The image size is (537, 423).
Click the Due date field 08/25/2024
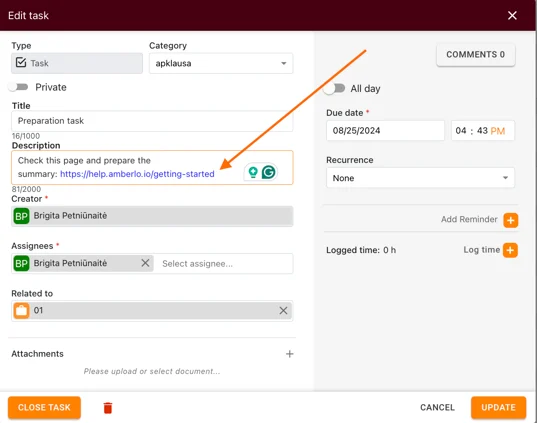385,130
